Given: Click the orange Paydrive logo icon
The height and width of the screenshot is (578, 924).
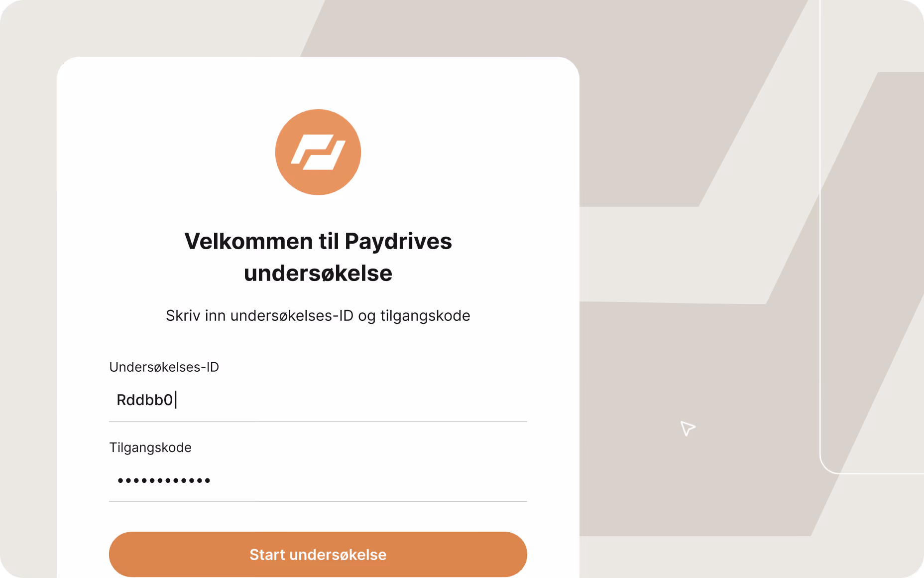Looking at the screenshot, I should click(318, 152).
